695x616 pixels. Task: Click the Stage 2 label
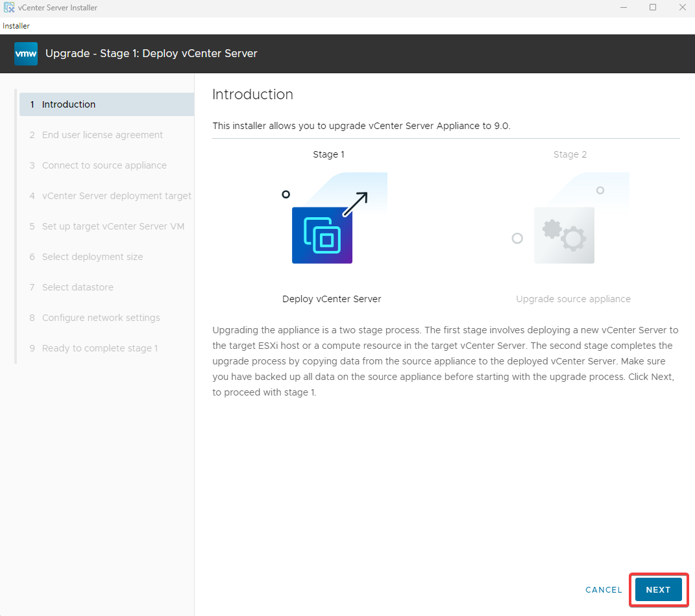pos(570,154)
